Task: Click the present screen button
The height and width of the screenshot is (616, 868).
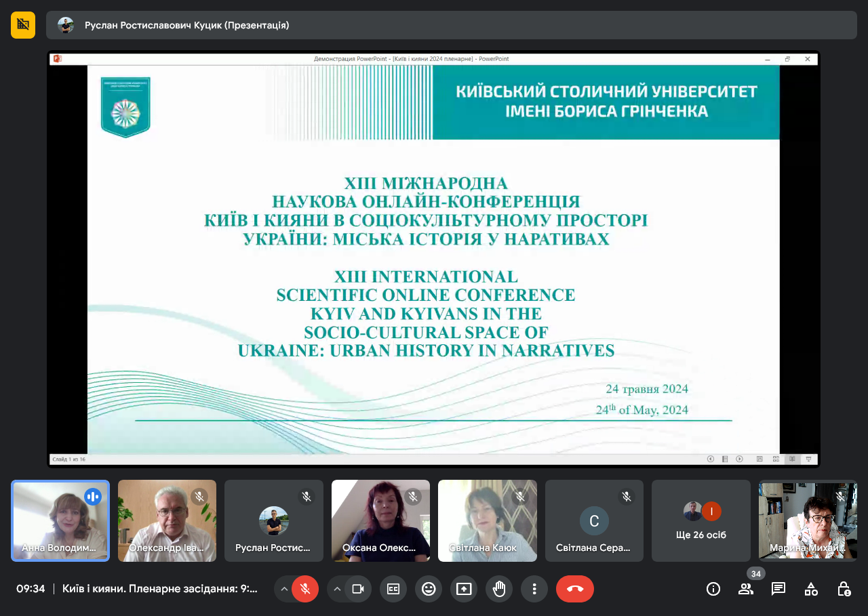Action: 464,589
